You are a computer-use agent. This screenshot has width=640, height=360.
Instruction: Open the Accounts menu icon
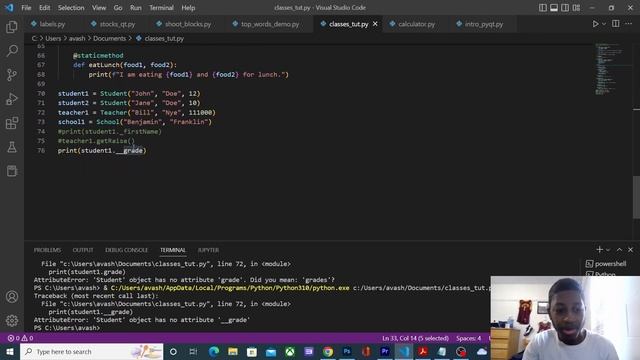12,297
